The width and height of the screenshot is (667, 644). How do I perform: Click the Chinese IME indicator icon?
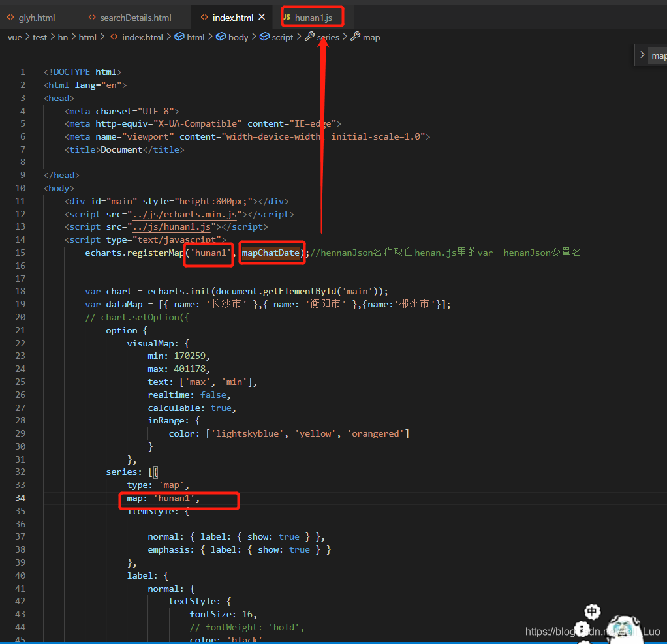pos(592,611)
